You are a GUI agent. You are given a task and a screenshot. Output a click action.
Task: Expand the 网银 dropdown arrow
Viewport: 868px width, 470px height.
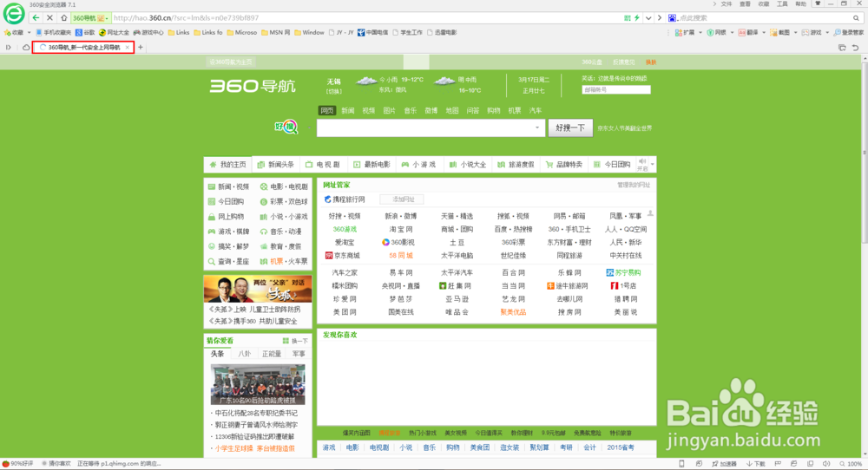tap(732, 33)
